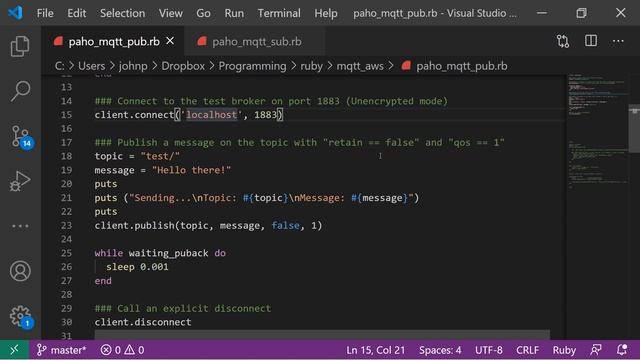This screenshot has height=360, width=640.
Task: Open errors and warnings problems indicator
Action: pyautogui.click(x=122, y=350)
